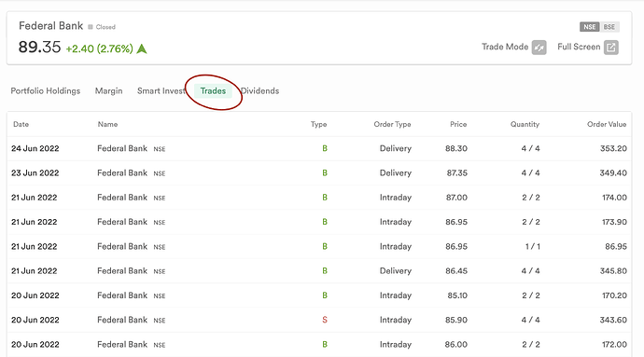Image resolution: width=644 pixels, height=357 pixels.
Task: Click the Type column header
Action: tap(318, 124)
